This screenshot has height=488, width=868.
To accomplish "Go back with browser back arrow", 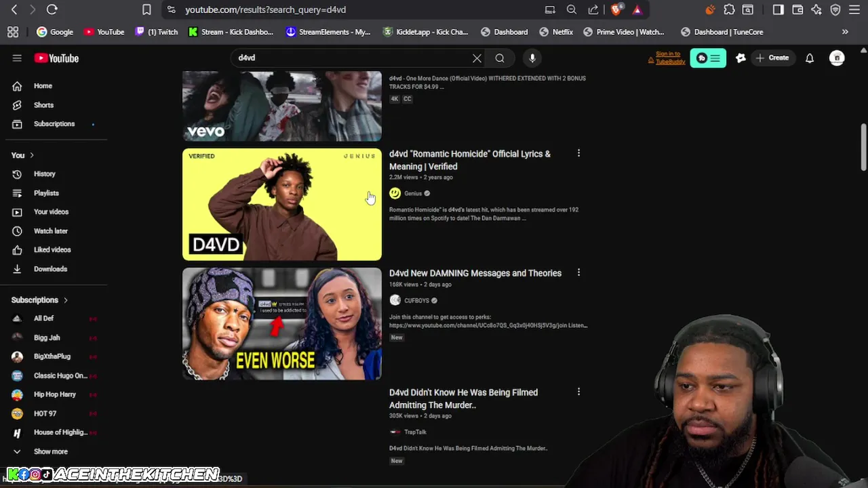I will [x=14, y=9].
